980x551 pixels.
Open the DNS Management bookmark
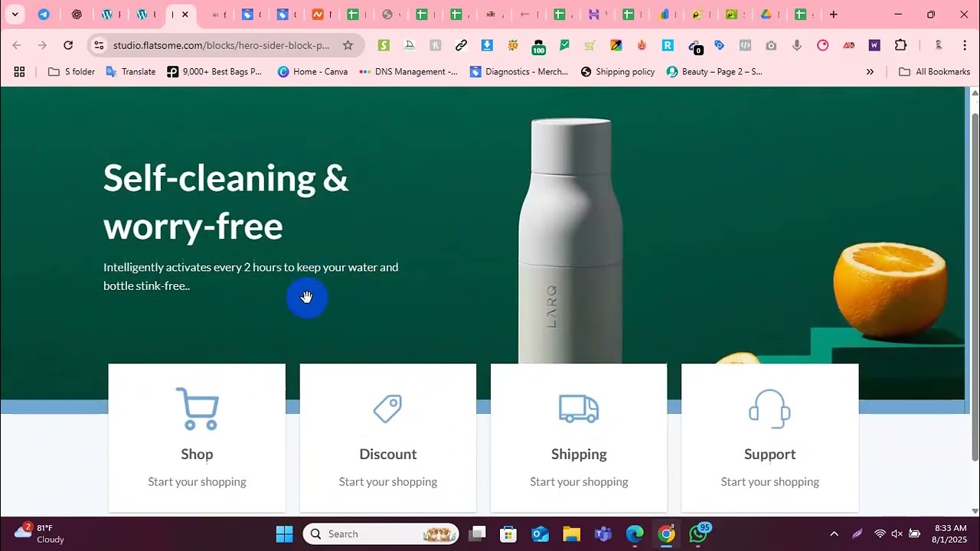click(408, 72)
